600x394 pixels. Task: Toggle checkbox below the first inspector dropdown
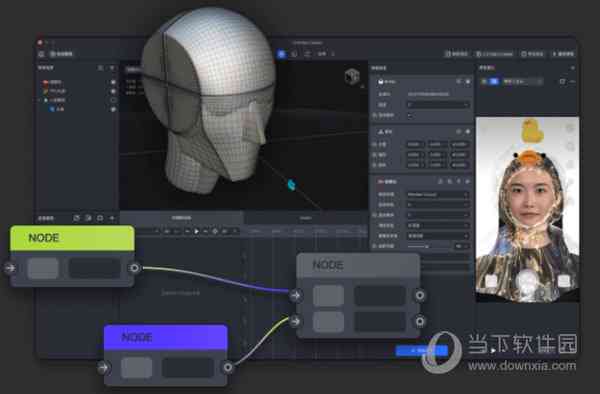click(410, 116)
